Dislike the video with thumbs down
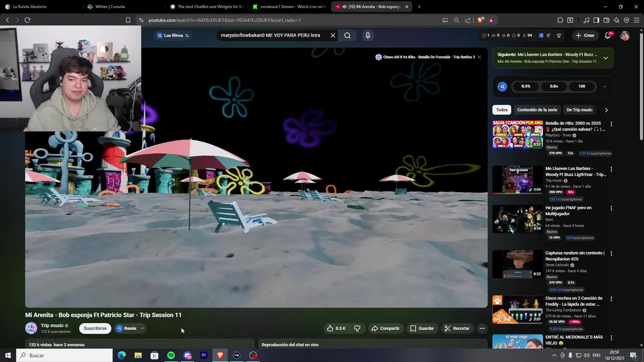 pos(357,328)
